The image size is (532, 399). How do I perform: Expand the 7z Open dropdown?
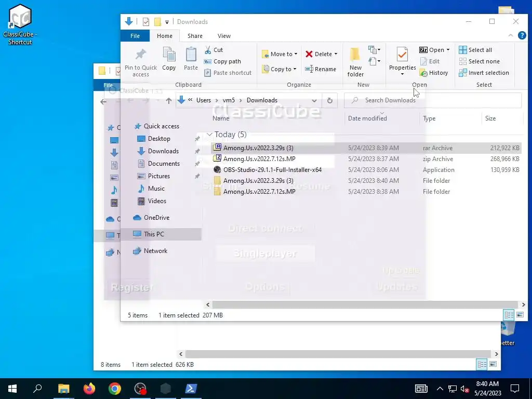click(448, 50)
